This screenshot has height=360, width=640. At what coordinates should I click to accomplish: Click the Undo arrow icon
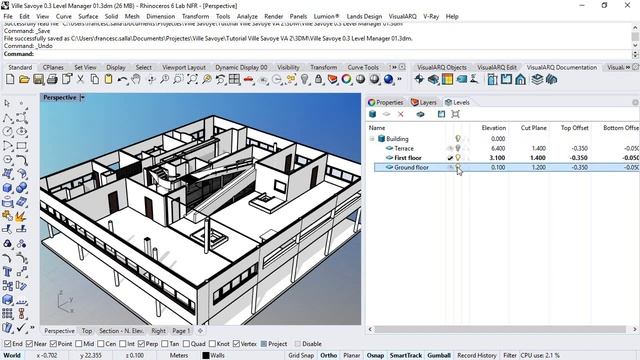pyautogui.click(x=122, y=79)
